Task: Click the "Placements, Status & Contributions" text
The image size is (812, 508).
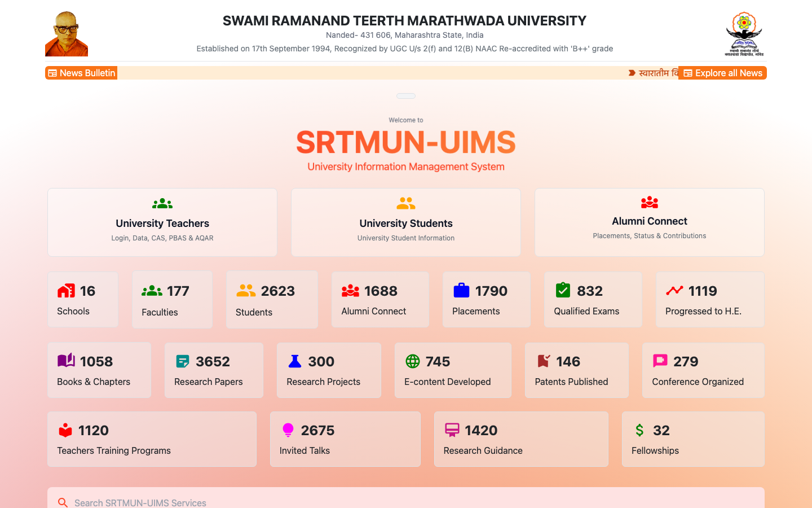Action: click(x=650, y=236)
